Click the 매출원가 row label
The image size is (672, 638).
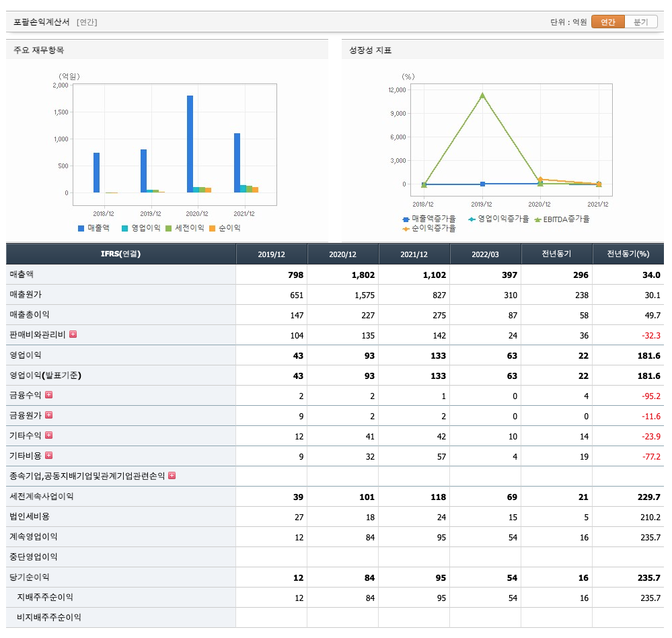point(26,294)
